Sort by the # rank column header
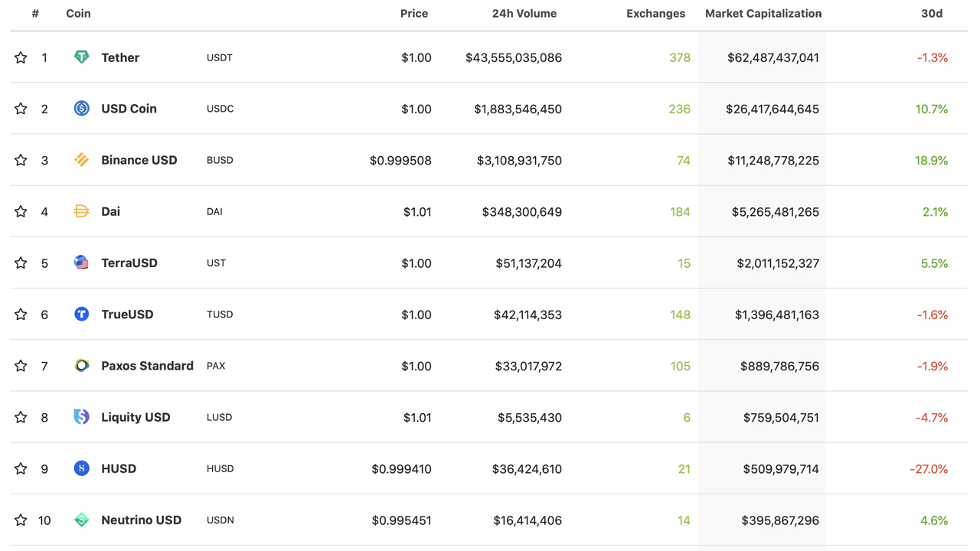 pos(35,14)
